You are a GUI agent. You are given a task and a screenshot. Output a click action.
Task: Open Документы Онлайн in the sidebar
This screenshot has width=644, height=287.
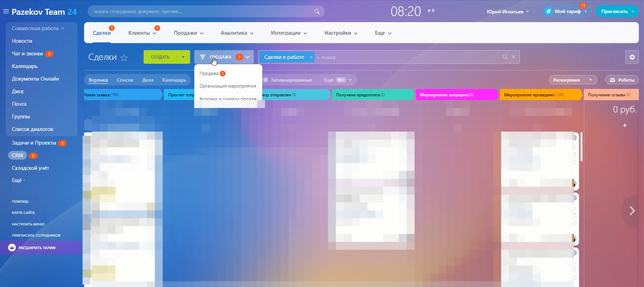point(35,79)
